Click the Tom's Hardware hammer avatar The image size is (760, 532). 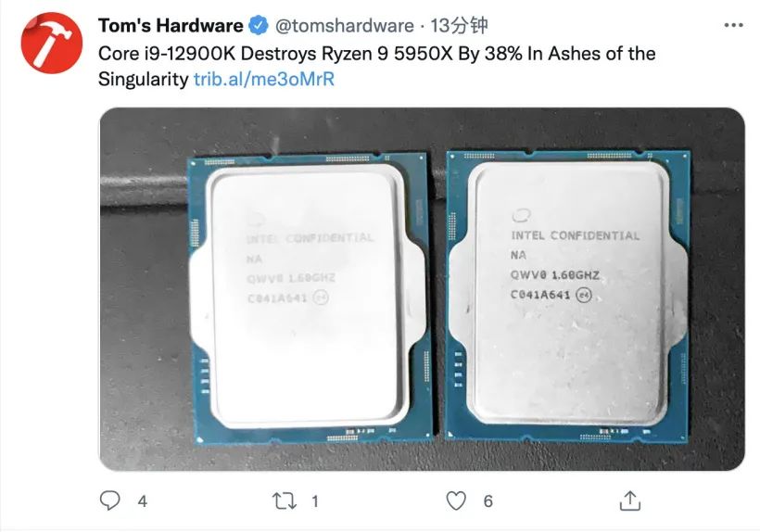(51, 43)
